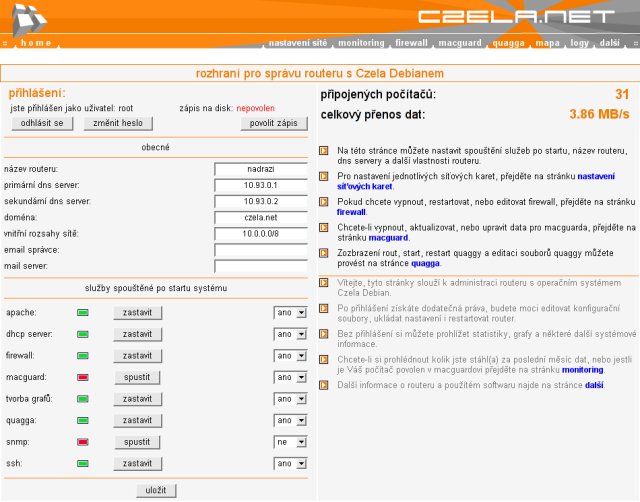Image resolution: width=640 pixels, height=502 pixels.
Task: Click the red macguard status indicator
Action: [x=83, y=377]
